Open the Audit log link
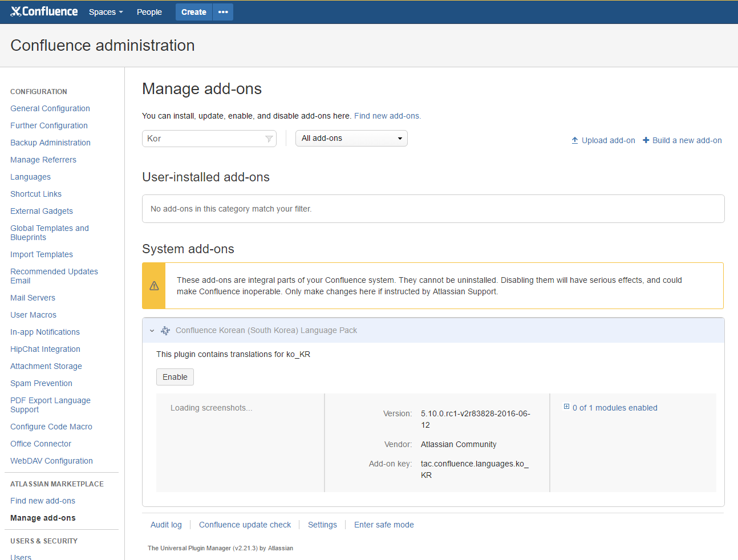Viewport: 738px width, 560px height. [166, 525]
